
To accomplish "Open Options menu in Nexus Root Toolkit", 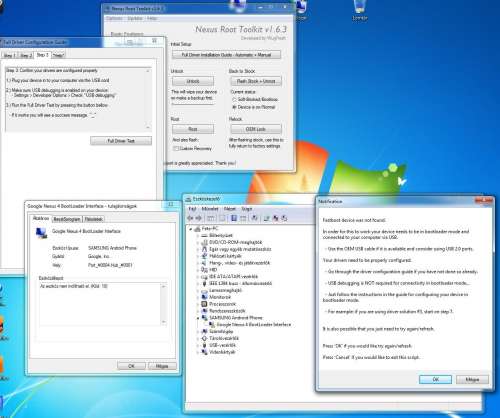I will click(114, 18).
